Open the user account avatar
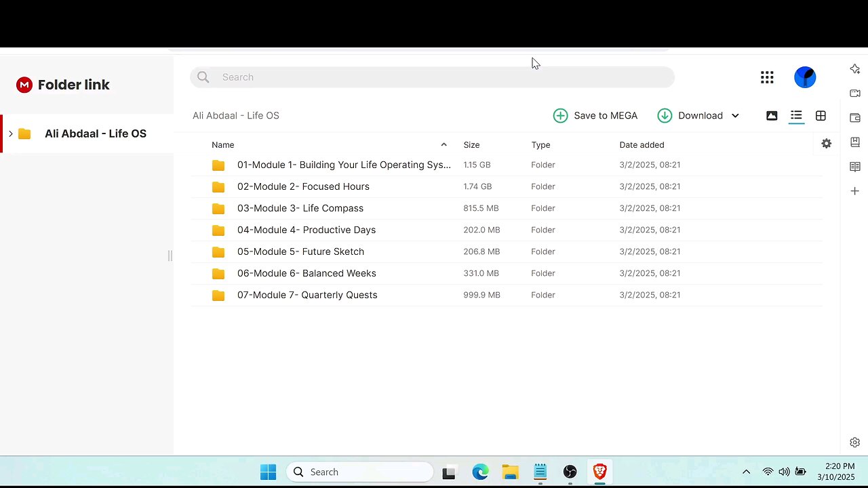This screenshot has width=868, height=488. click(805, 77)
